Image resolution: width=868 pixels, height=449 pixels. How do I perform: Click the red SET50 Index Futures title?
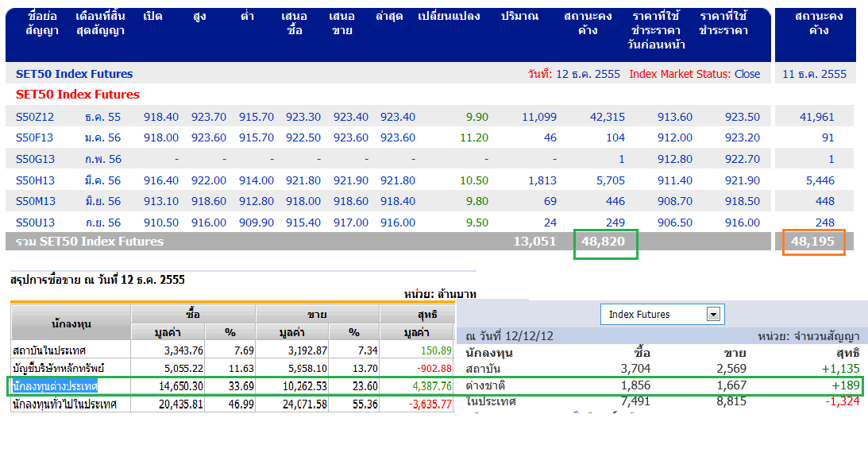click(x=78, y=94)
